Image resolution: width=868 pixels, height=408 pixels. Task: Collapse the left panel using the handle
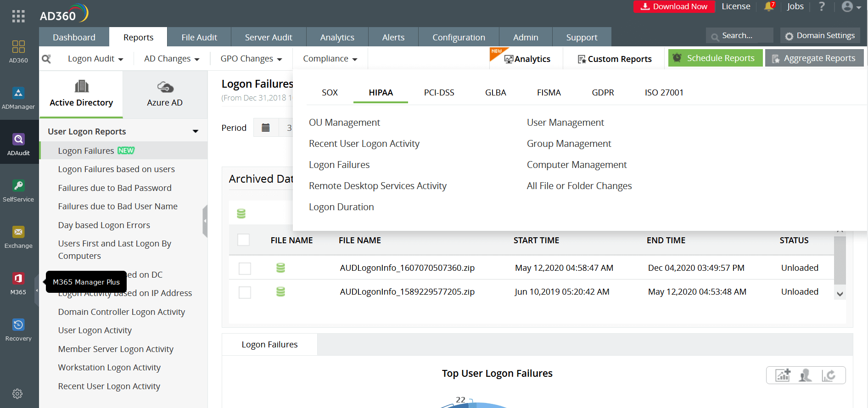tap(205, 221)
